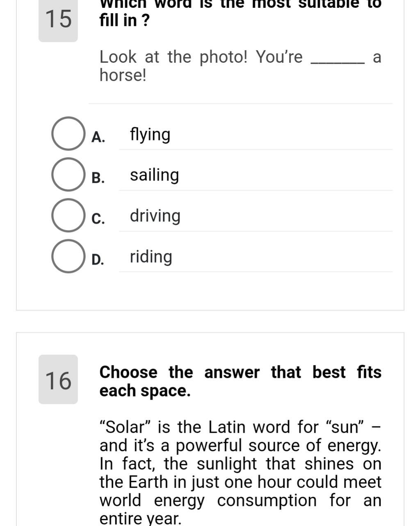This screenshot has height=526, width=420.
Task: Click the bold 'D.' option letter
Action: pyautogui.click(x=98, y=260)
